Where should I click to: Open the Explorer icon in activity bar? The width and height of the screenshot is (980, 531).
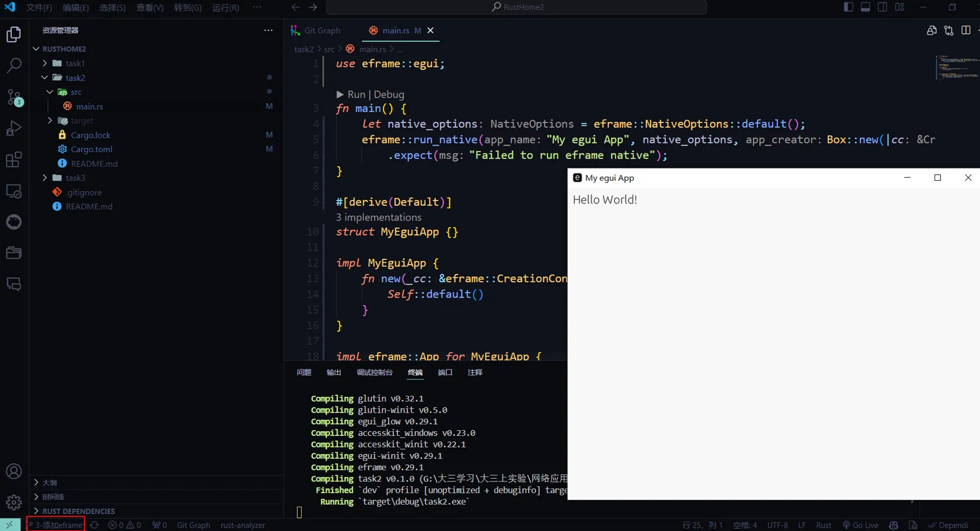pyautogui.click(x=14, y=34)
